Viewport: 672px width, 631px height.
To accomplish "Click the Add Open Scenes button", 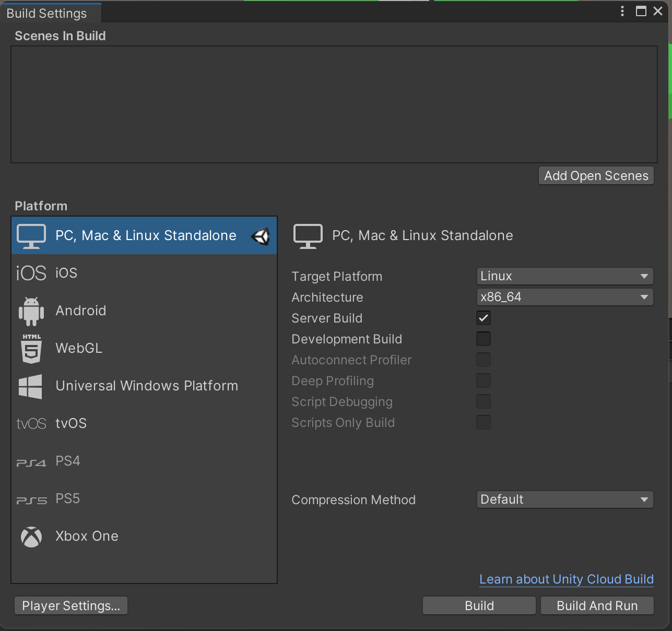I will pos(596,176).
